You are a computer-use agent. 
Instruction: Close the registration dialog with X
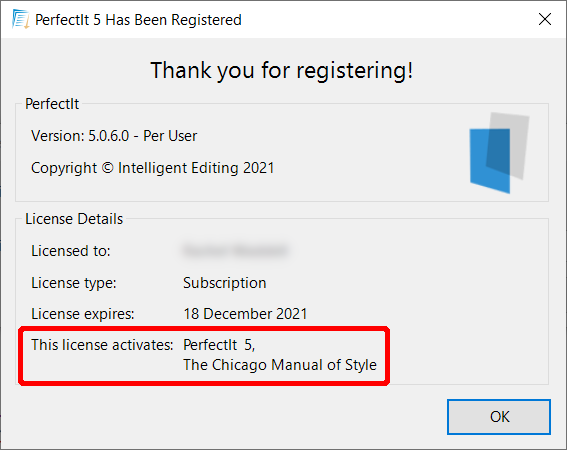[x=545, y=19]
